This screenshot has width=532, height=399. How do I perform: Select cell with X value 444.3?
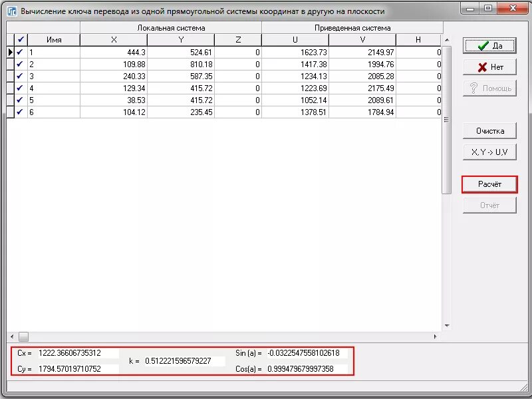pos(114,53)
